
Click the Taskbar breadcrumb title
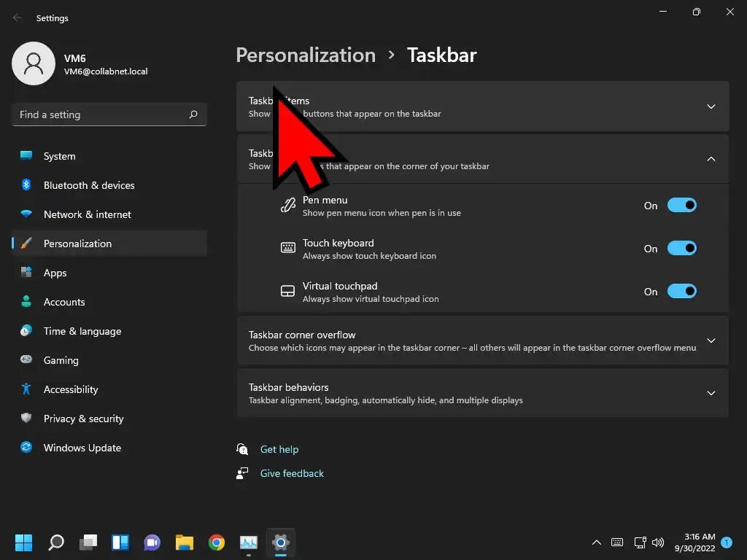point(441,55)
